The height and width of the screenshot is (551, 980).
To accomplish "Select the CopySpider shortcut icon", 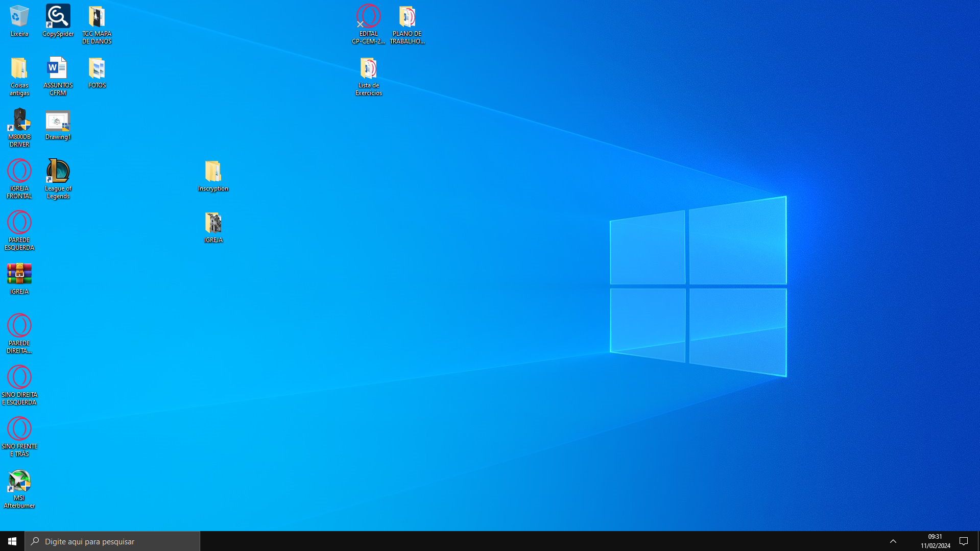I will (58, 21).
